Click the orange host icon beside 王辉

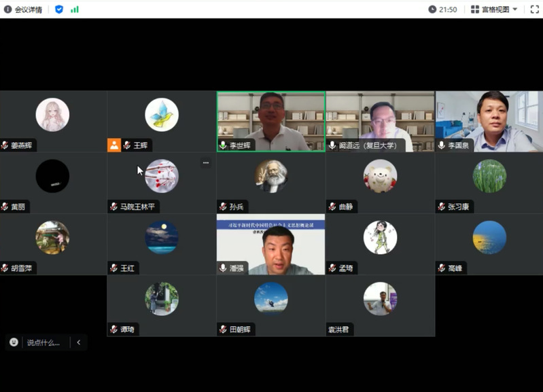(113, 145)
